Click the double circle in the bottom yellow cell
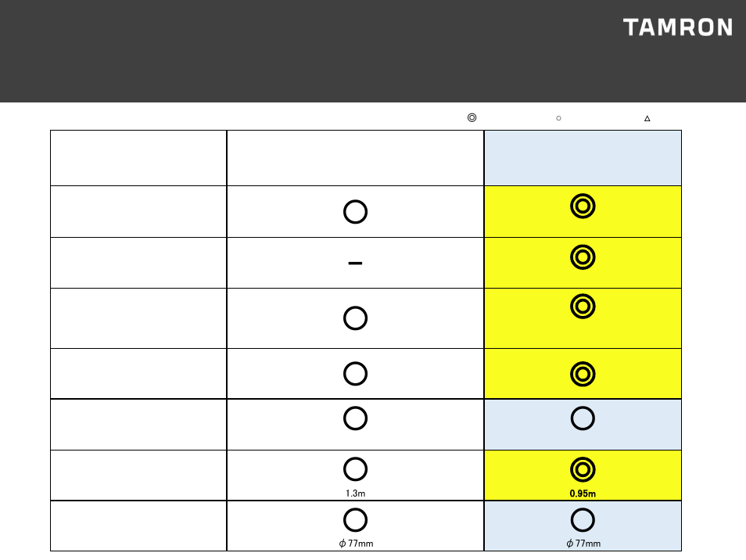The height and width of the screenshot is (560, 746). coord(583,469)
